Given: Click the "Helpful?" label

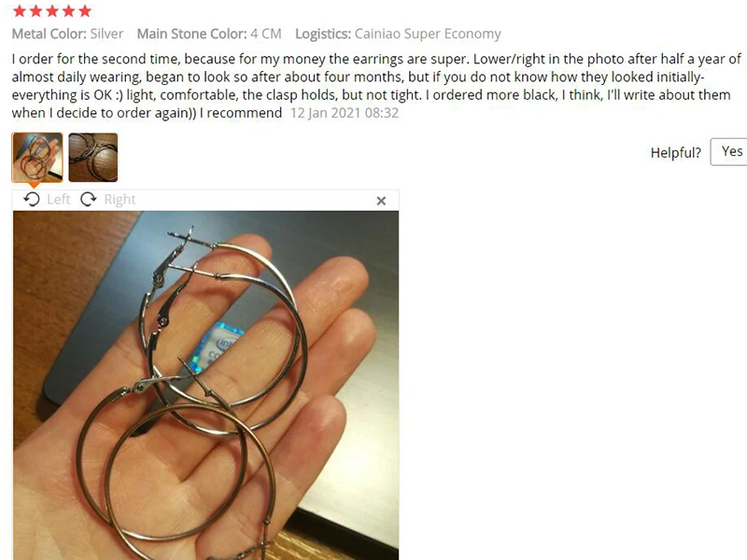Looking at the screenshot, I should [675, 152].
